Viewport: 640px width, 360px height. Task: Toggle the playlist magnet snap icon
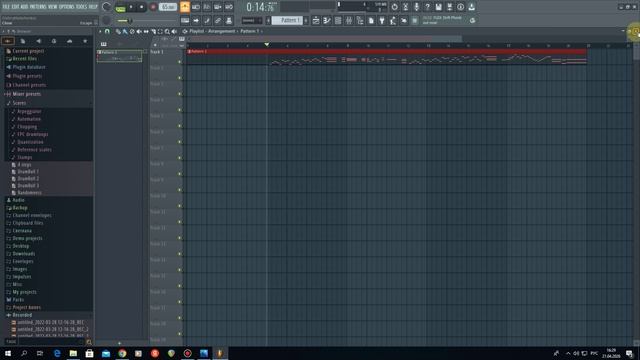[107, 31]
